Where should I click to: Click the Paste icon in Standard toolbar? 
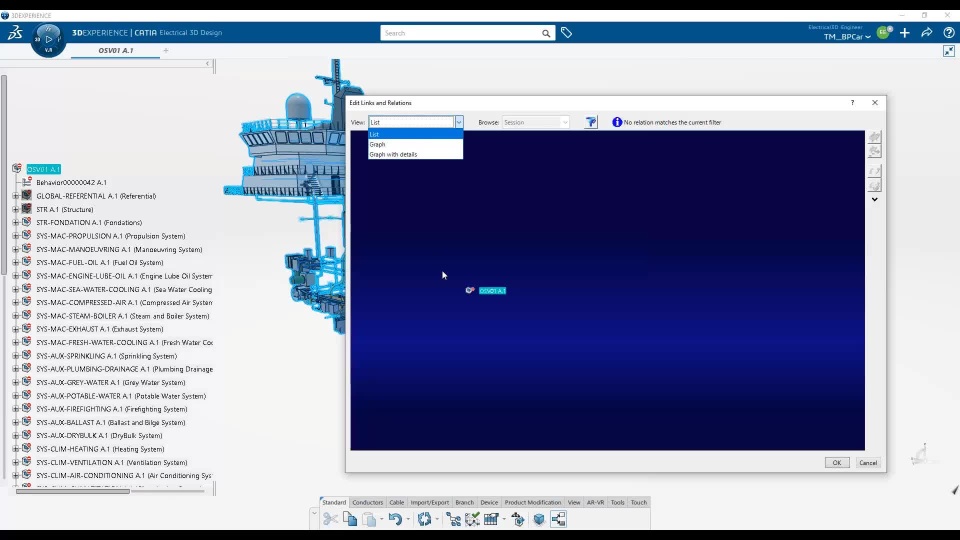point(369,519)
